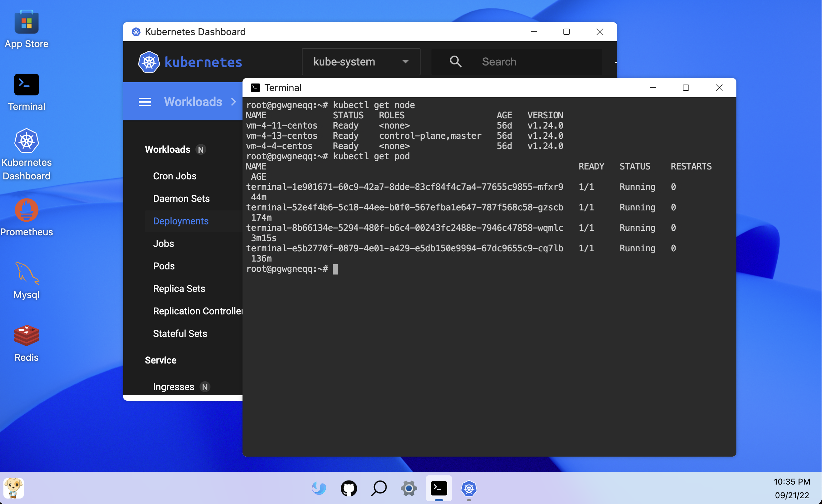The width and height of the screenshot is (822, 504).
Task: Click the N badge next to Workloads
Action: coord(201,149)
